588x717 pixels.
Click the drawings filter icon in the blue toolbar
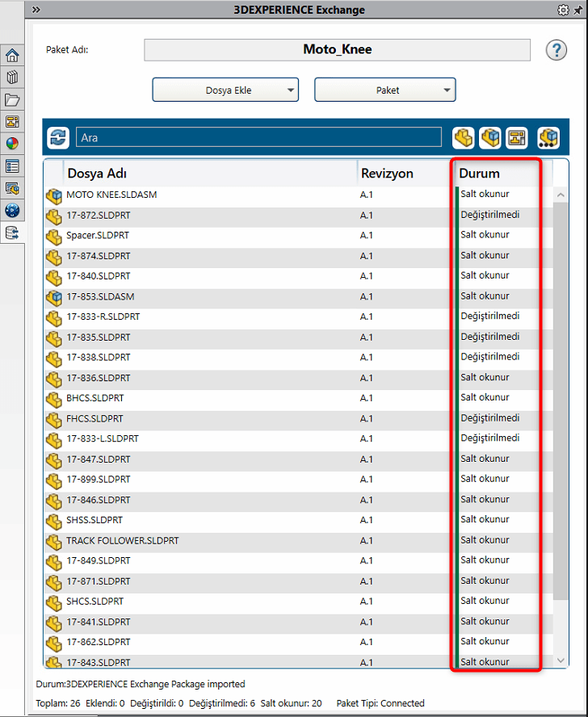tap(517, 137)
